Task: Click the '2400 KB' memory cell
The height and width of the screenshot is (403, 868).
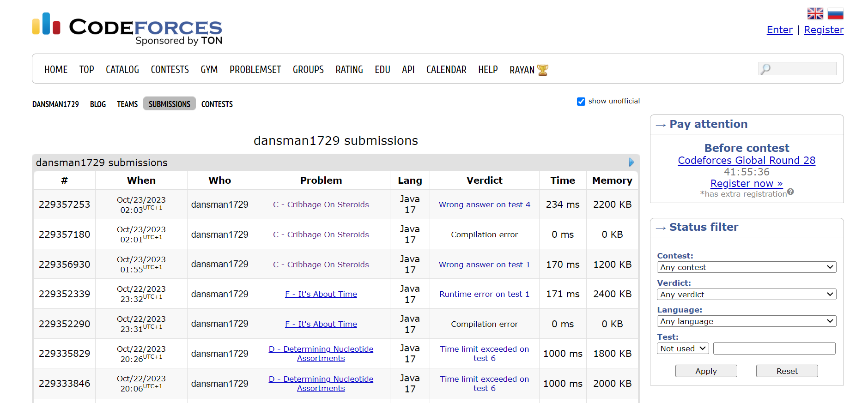Action: click(613, 294)
